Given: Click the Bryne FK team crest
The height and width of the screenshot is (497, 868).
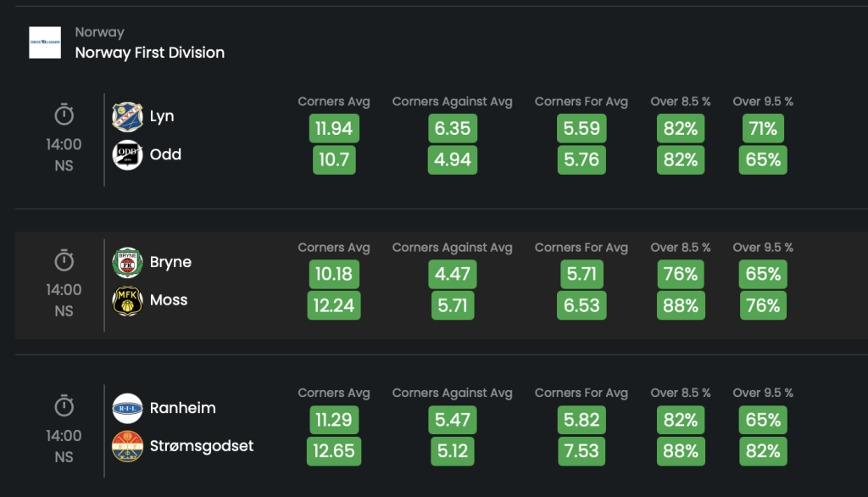Looking at the screenshot, I should coord(127,262).
